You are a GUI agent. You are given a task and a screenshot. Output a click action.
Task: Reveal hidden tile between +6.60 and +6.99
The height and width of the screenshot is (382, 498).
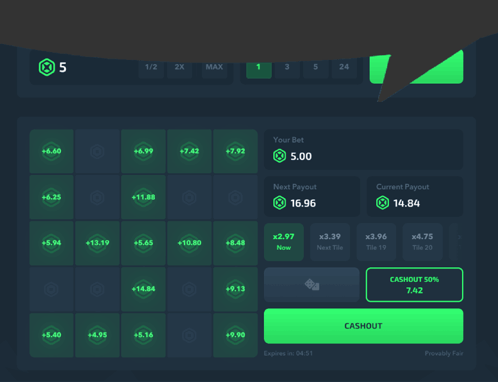97,151
